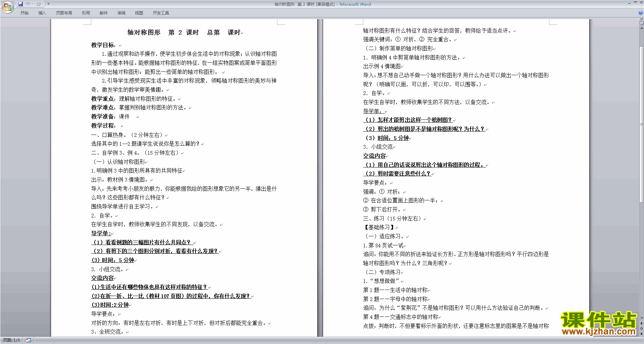Click the macro recording icon in status bar
644x344 pixels.
pos(28,340)
